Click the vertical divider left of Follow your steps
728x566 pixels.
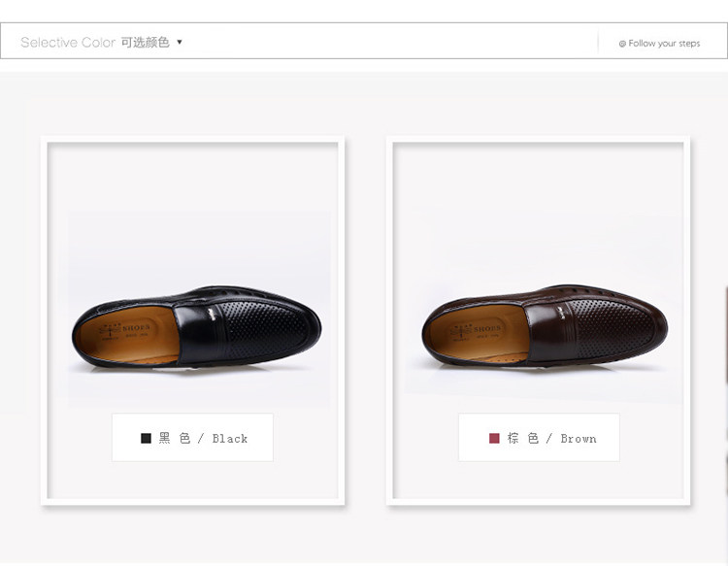click(598, 43)
